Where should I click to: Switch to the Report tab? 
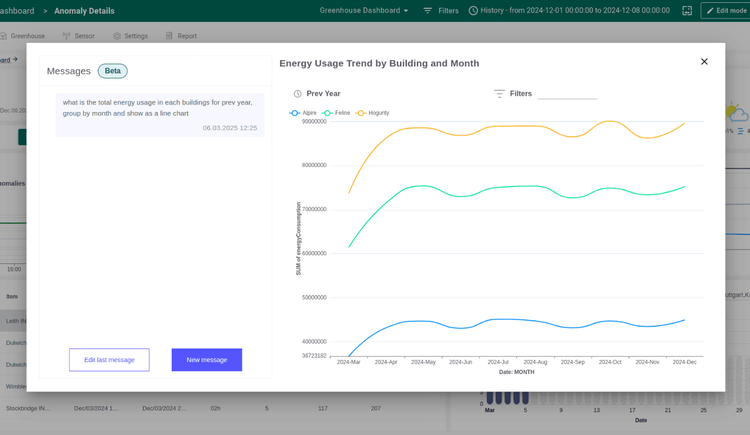(x=181, y=36)
